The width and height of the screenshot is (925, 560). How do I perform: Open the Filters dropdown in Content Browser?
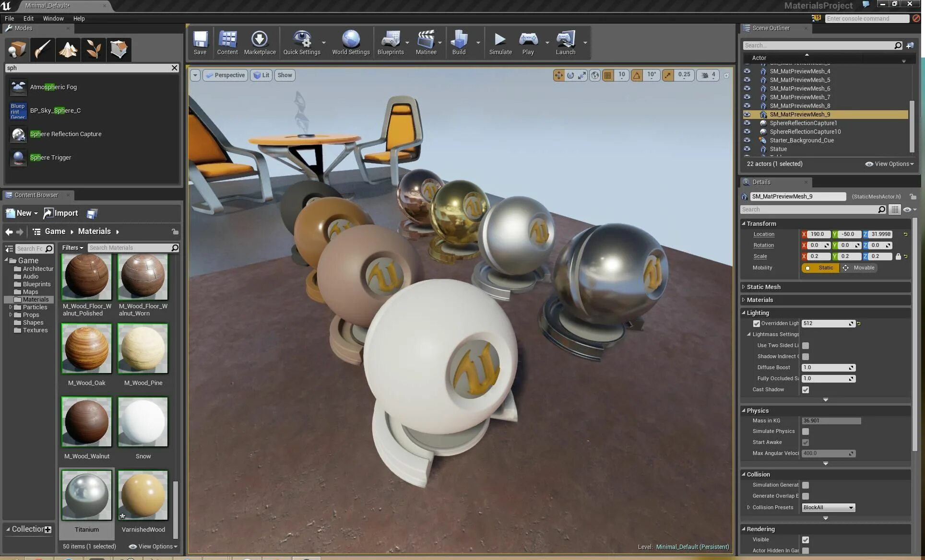coord(72,248)
